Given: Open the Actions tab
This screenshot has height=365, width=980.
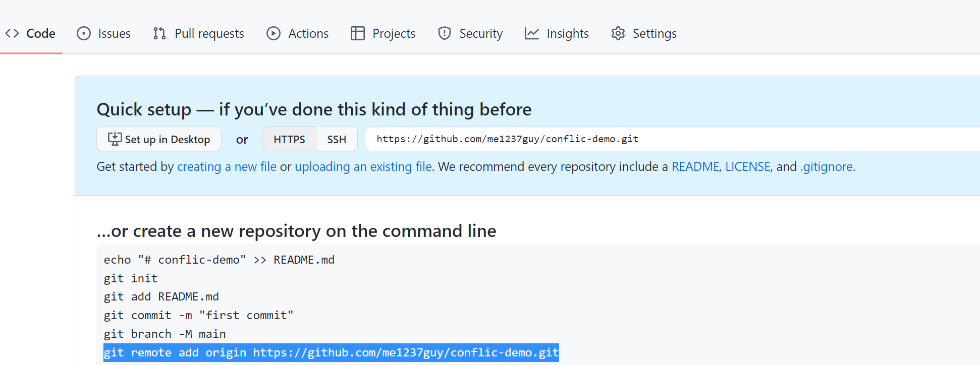Looking at the screenshot, I should 298,33.
